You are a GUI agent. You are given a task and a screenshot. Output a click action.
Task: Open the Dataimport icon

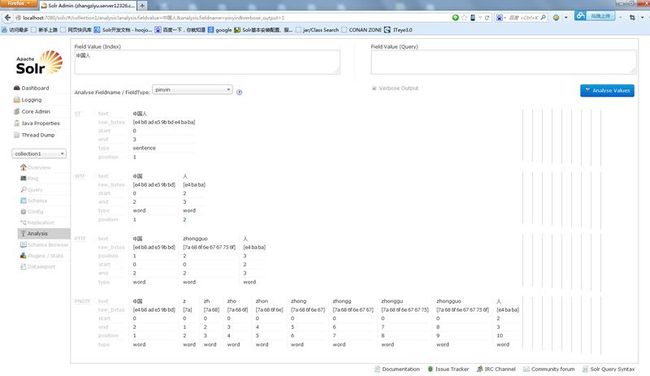coord(23,267)
